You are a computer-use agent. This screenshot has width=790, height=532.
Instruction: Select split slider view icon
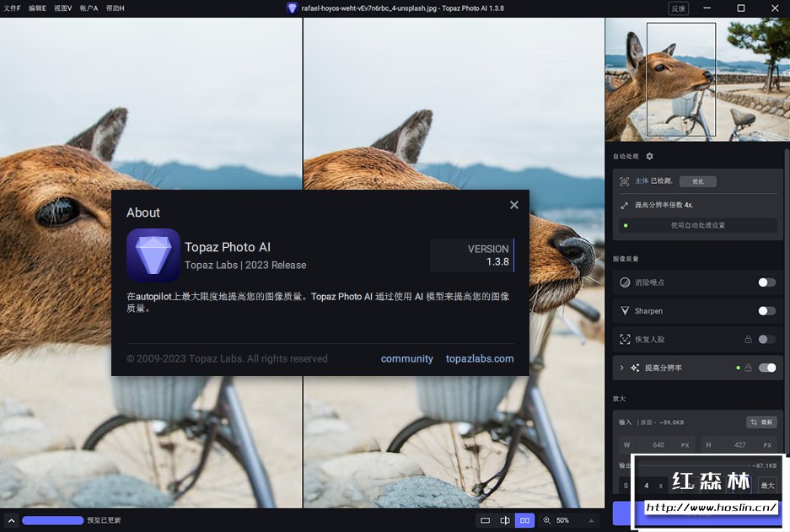[x=505, y=520]
